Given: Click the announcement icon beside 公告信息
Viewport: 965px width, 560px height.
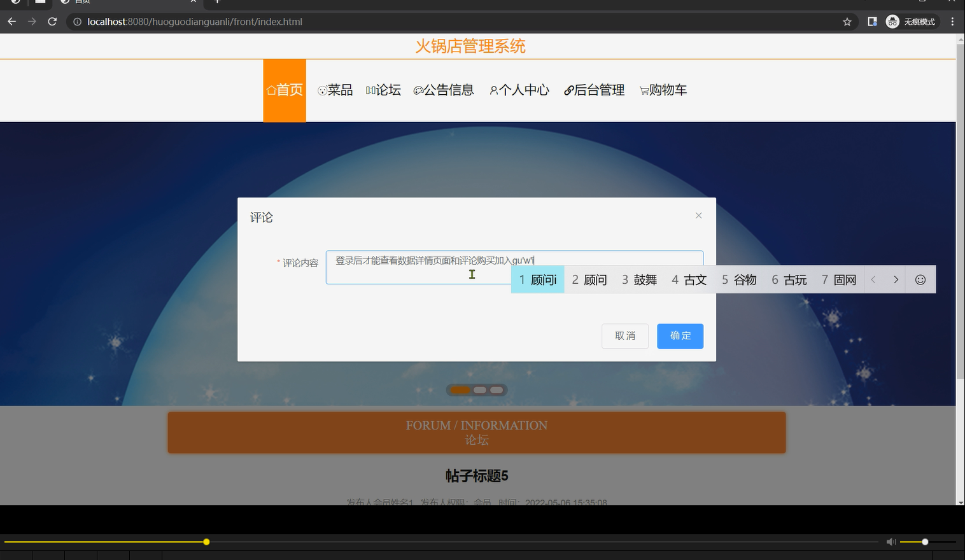Looking at the screenshot, I should 418,90.
